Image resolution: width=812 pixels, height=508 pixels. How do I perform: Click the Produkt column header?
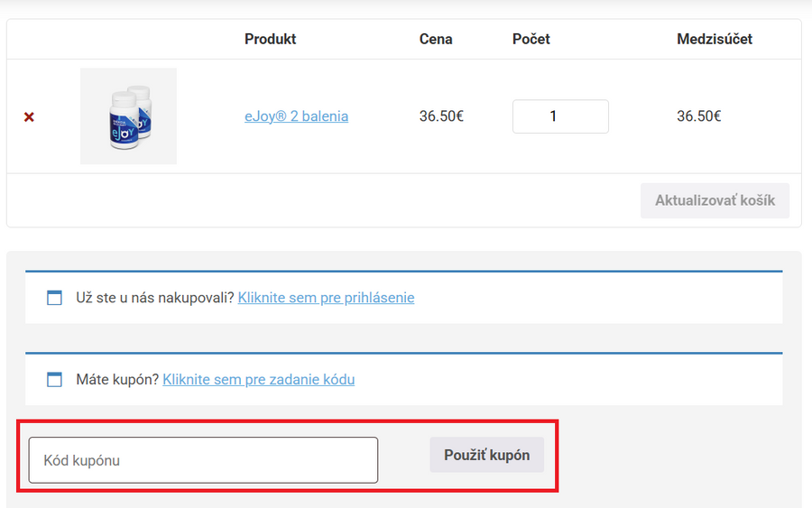point(270,40)
